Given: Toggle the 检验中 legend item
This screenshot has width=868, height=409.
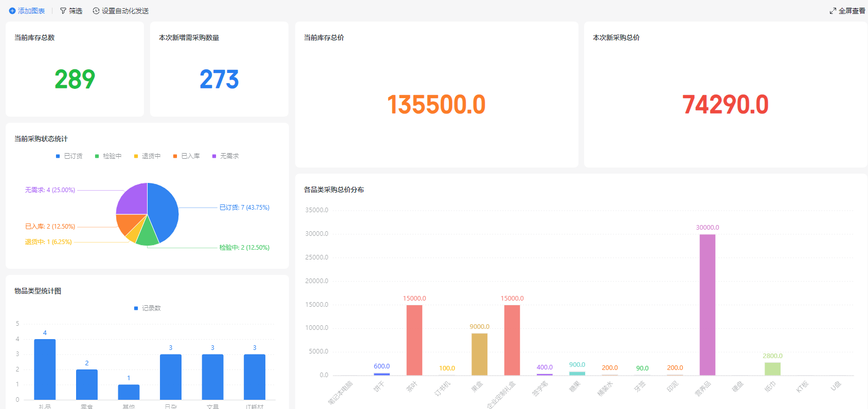Looking at the screenshot, I should [x=108, y=156].
